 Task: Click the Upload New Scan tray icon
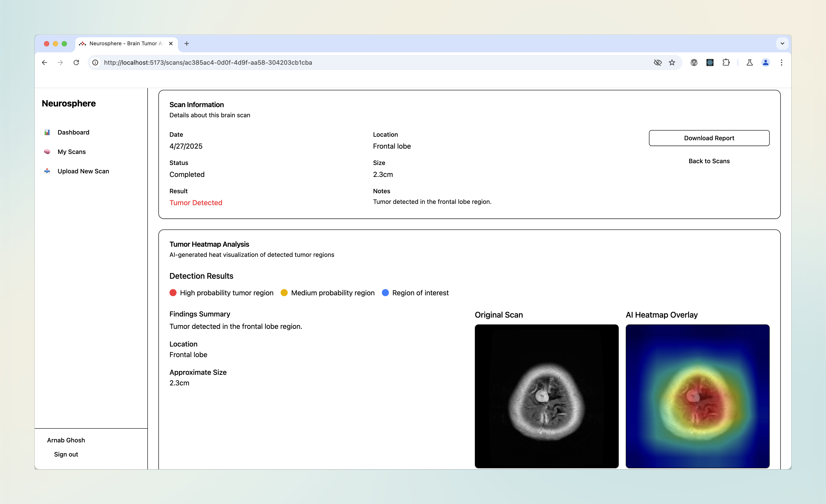pos(47,171)
